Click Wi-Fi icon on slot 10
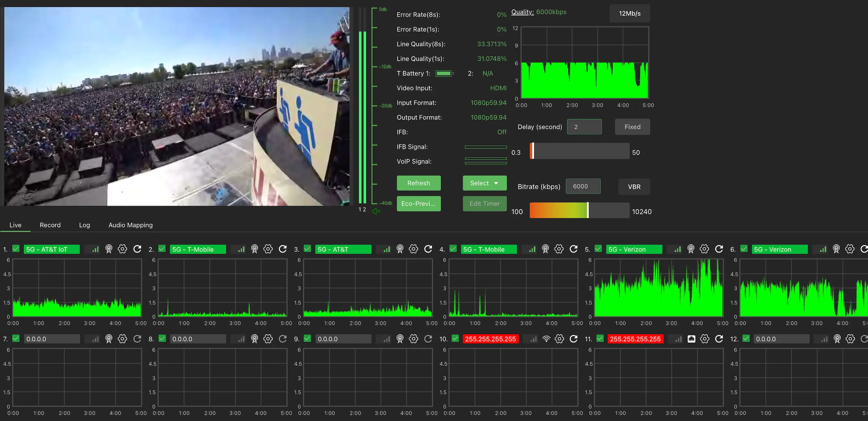The width and height of the screenshot is (868, 421). pos(546,339)
